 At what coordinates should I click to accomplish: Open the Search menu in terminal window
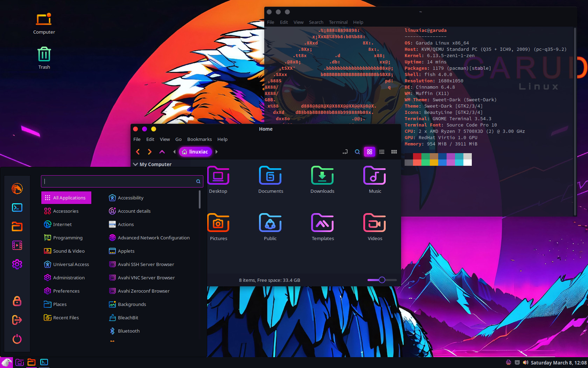tap(316, 22)
